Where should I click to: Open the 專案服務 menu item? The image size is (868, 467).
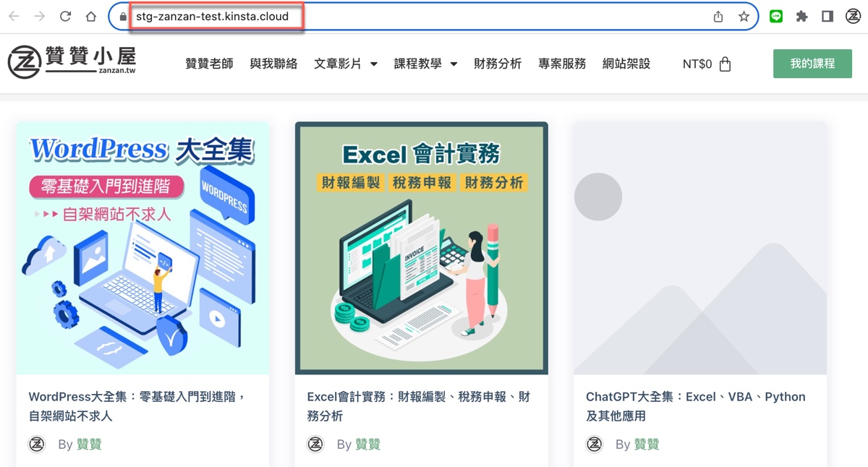pyautogui.click(x=562, y=64)
